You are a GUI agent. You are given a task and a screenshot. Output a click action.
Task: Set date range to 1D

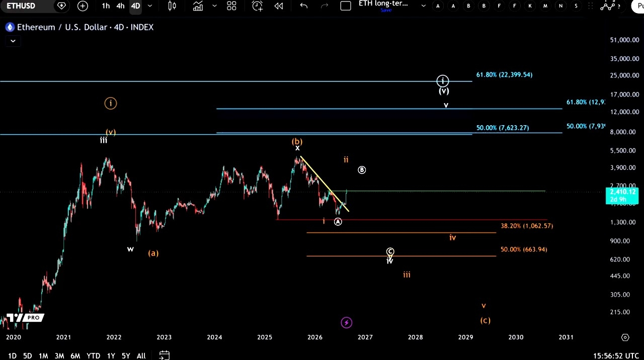click(x=12, y=356)
